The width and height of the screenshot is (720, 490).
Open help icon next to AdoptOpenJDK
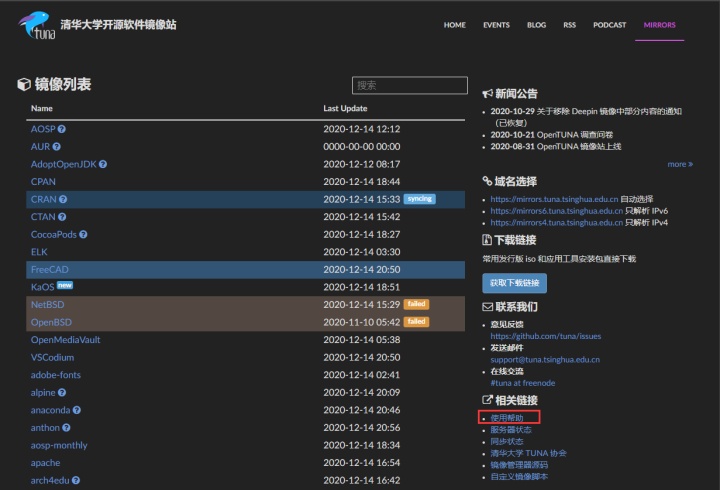tap(103, 164)
